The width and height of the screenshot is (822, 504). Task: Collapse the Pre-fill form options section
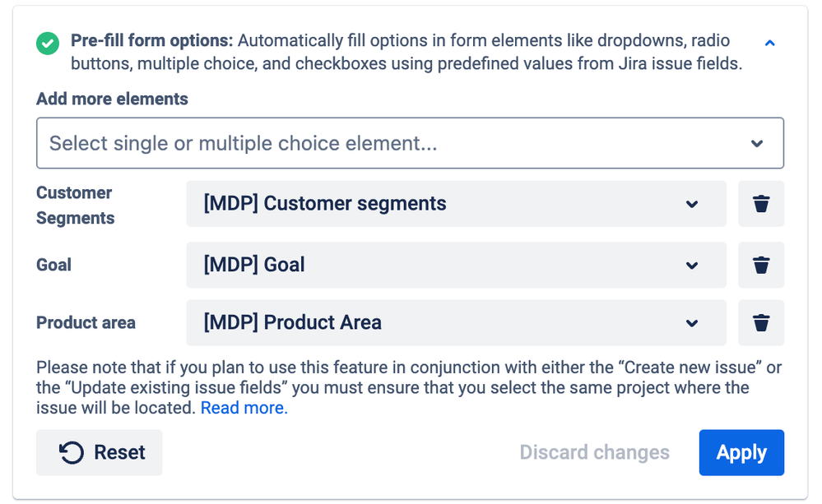(x=770, y=43)
